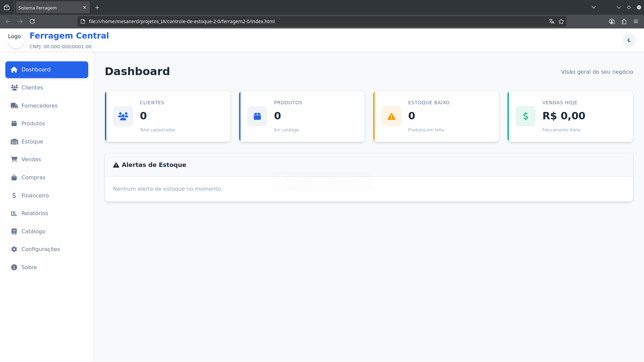The height and width of the screenshot is (362, 644).
Task: Click the Logo circle in header
Action: (x=16, y=40)
